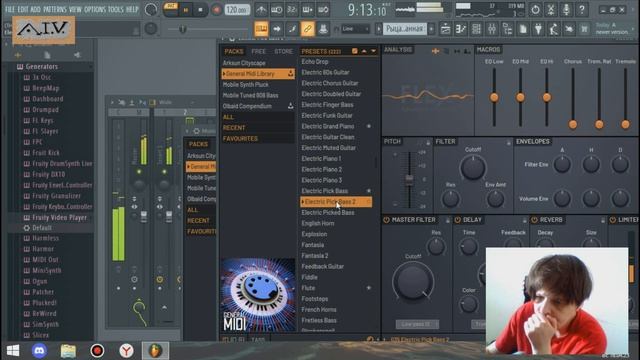
Task: Select Fruity Video Player in browser
Action: [x=59, y=217]
